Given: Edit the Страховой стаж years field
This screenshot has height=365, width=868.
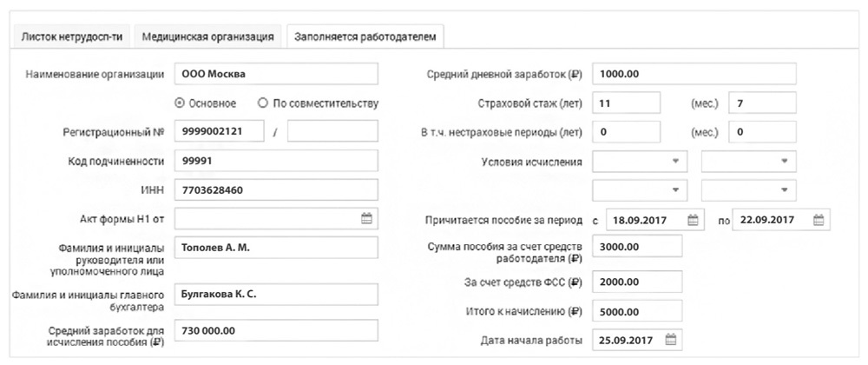Looking at the screenshot, I should pyautogui.click(x=627, y=103).
